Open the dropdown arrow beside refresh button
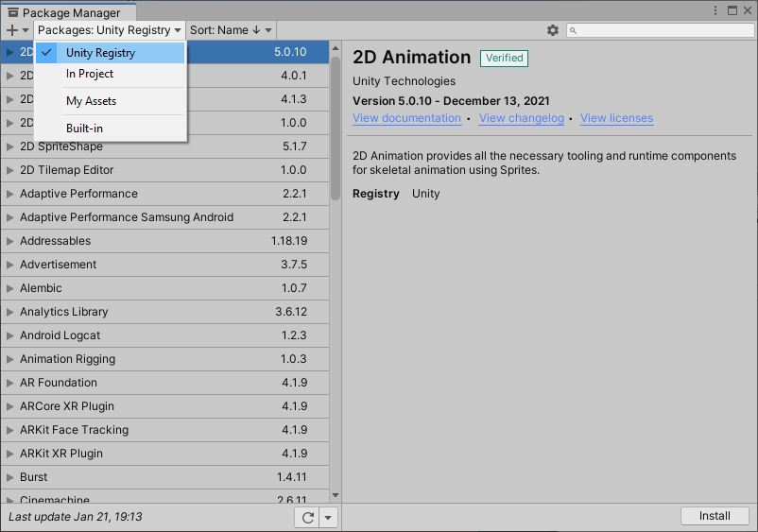This screenshot has width=758, height=532. coord(327,517)
